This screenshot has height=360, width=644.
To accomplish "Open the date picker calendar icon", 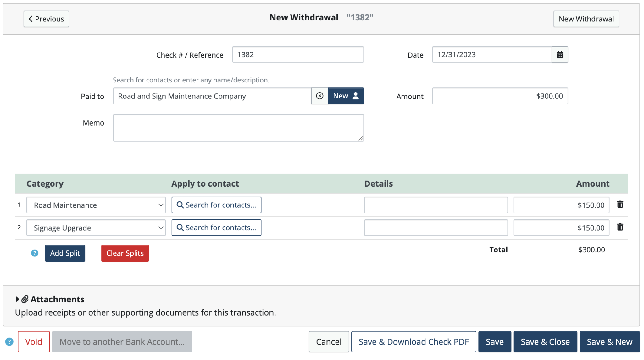I will tap(560, 55).
